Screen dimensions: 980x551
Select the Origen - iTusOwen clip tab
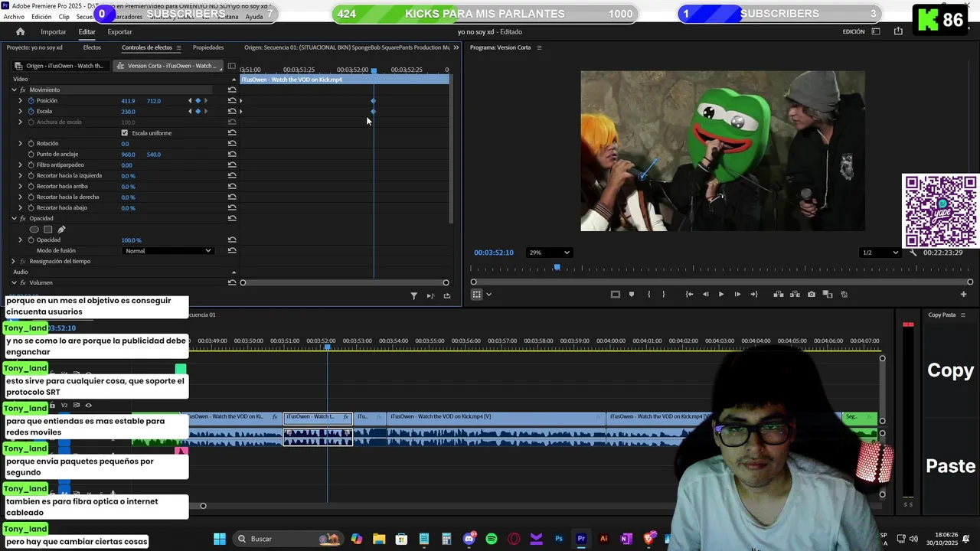pyautogui.click(x=60, y=66)
